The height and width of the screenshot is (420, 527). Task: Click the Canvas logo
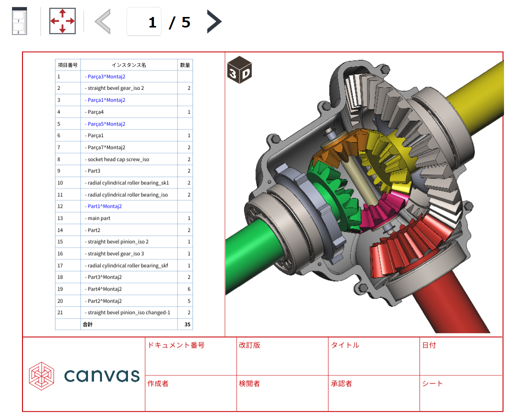click(84, 376)
